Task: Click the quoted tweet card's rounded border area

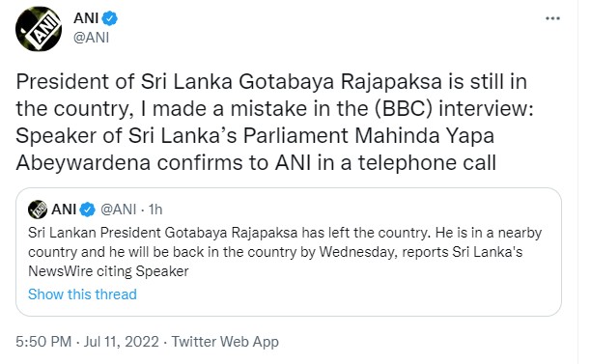Action: pyautogui.click(x=289, y=252)
